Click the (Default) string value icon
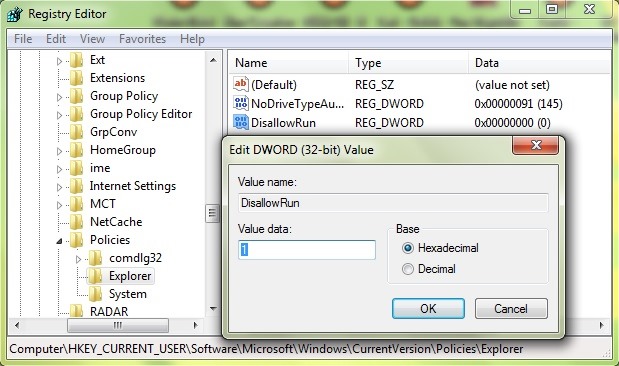This screenshot has width=619, height=366. pos(240,84)
